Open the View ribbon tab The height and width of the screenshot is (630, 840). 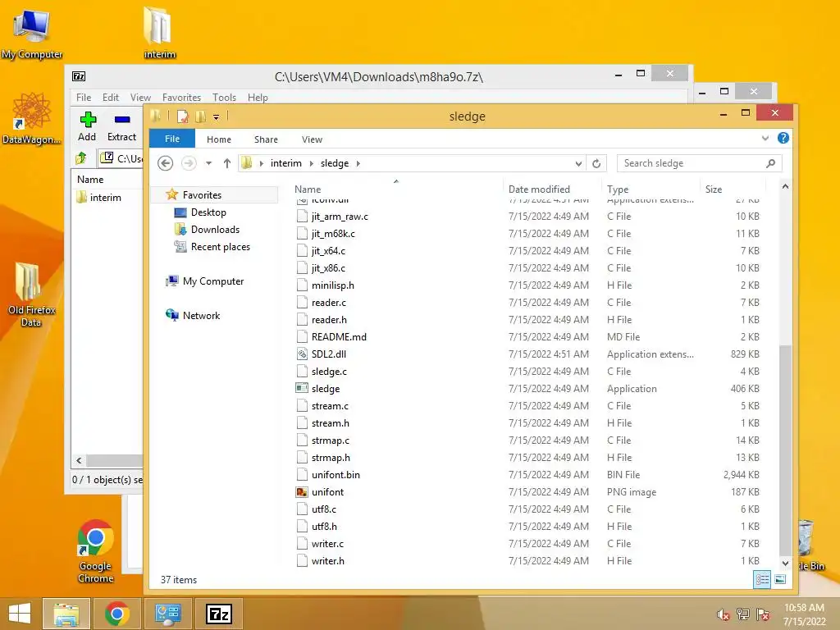click(312, 139)
